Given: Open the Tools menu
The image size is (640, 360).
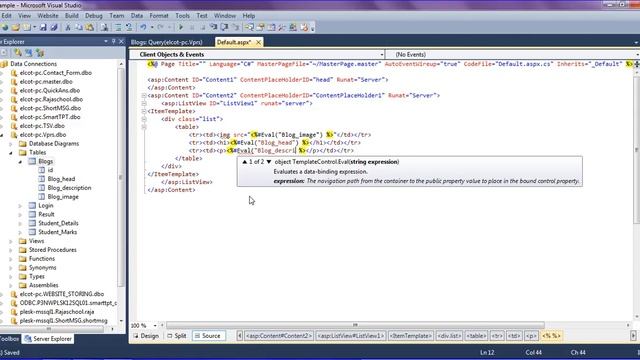Looking at the screenshot, I should (x=182, y=16).
